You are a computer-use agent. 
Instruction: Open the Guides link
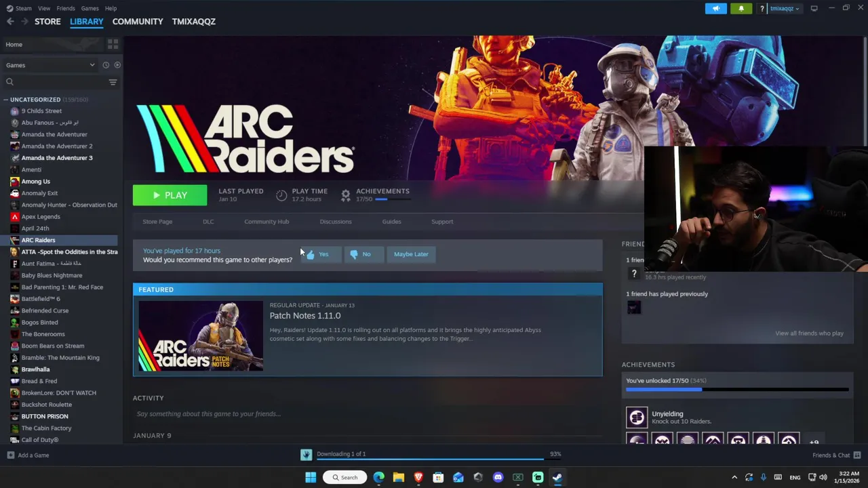click(391, 222)
